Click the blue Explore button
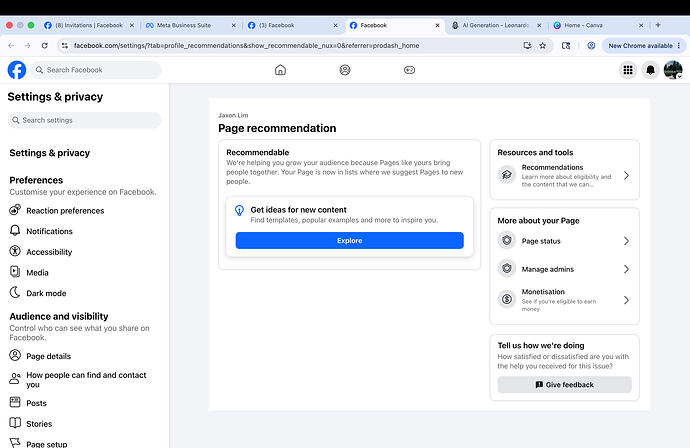Viewport: 690px width, 448px height. coord(349,240)
